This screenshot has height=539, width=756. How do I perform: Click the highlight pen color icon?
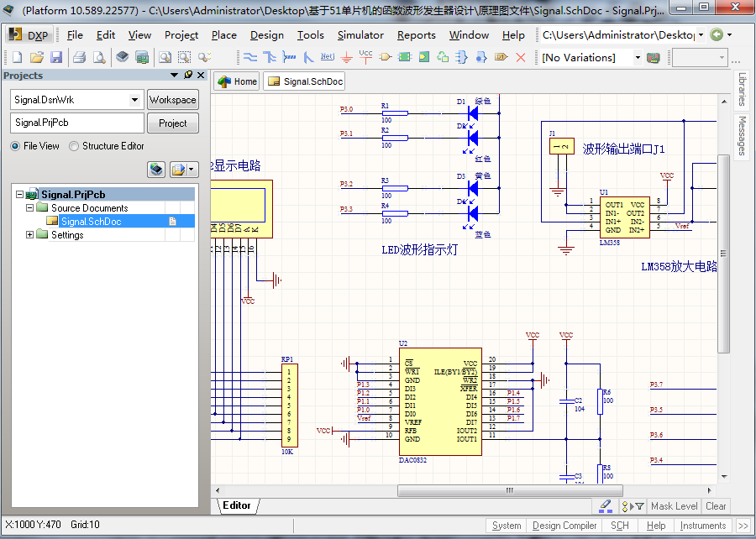pyautogui.click(x=606, y=506)
